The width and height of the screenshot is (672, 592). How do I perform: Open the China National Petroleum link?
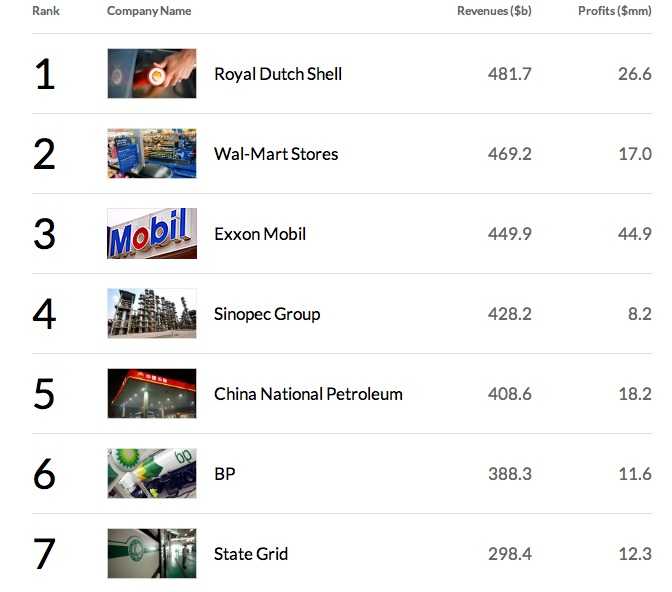[x=308, y=394]
